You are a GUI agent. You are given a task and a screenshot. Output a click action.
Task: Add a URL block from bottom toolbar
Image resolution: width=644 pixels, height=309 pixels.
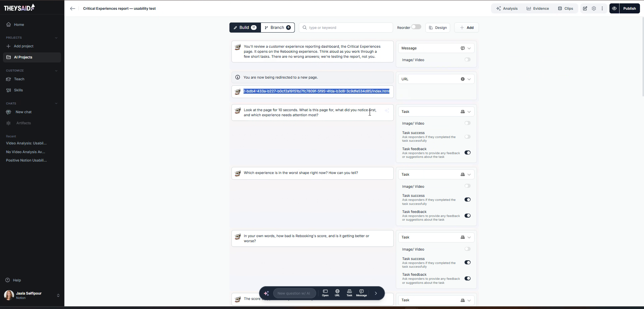(x=337, y=293)
